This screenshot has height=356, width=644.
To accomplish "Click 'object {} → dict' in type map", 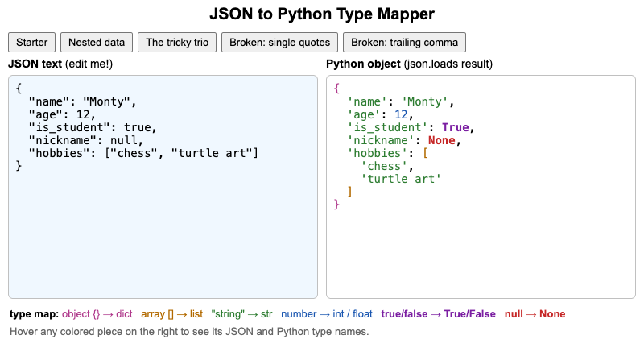I will [x=97, y=314].
